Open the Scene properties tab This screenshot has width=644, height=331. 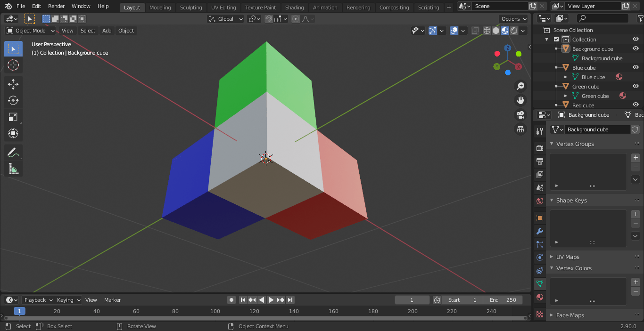point(540,188)
